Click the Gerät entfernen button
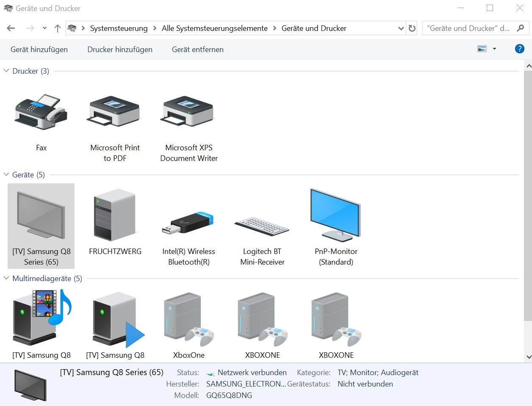This screenshot has height=406, width=532. [x=197, y=50]
